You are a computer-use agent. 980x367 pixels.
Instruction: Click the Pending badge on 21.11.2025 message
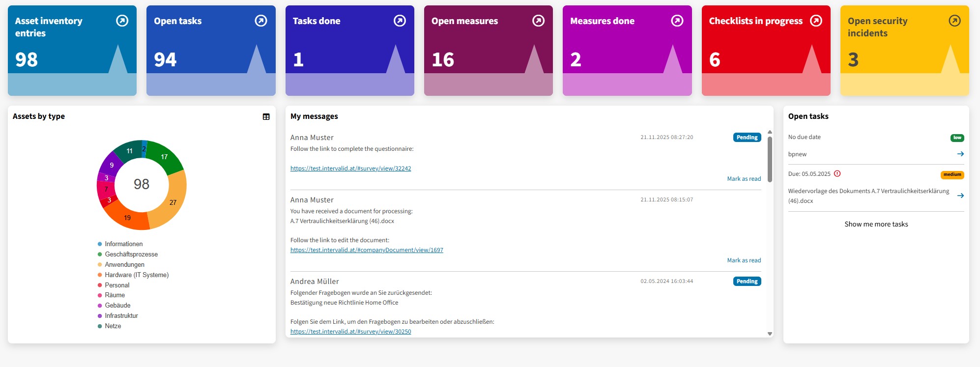tap(747, 138)
